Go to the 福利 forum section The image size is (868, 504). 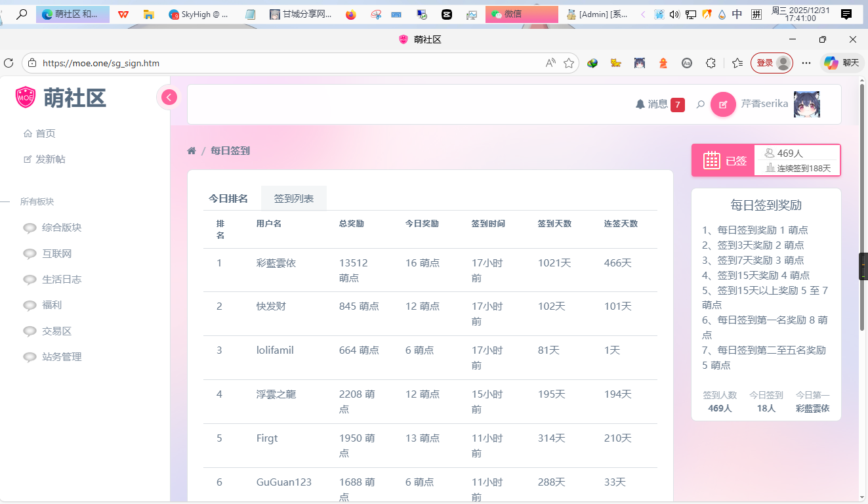[x=52, y=305]
